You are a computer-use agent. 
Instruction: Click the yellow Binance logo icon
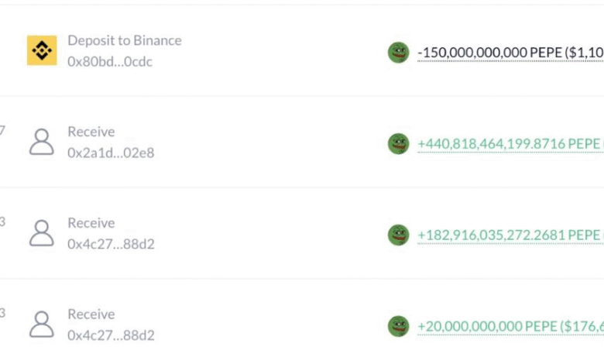coord(42,50)
